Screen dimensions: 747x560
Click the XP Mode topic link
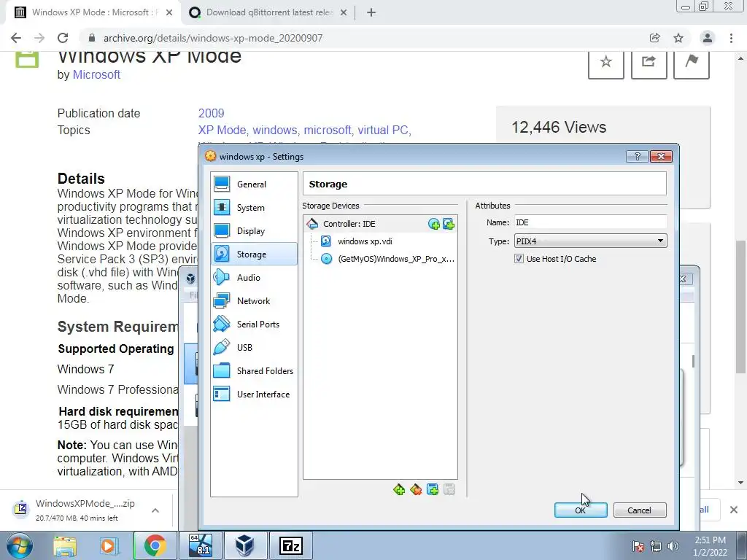click(x=222, y=130)
